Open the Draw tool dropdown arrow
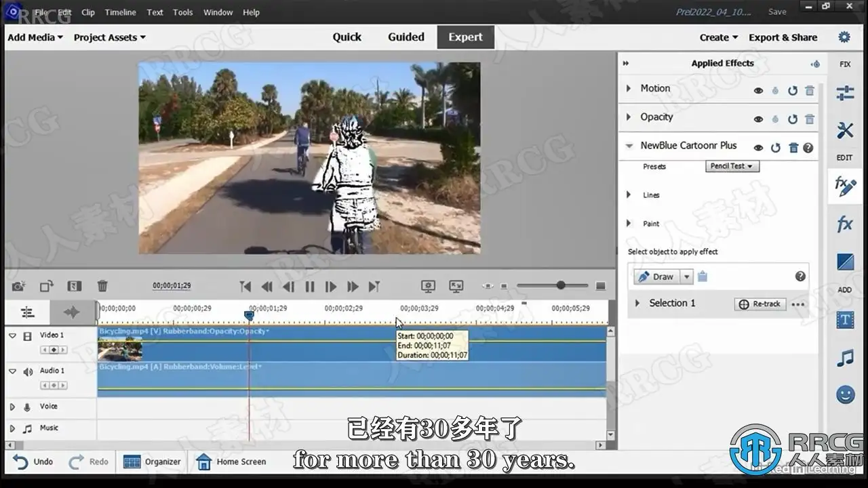 [687, 277]
